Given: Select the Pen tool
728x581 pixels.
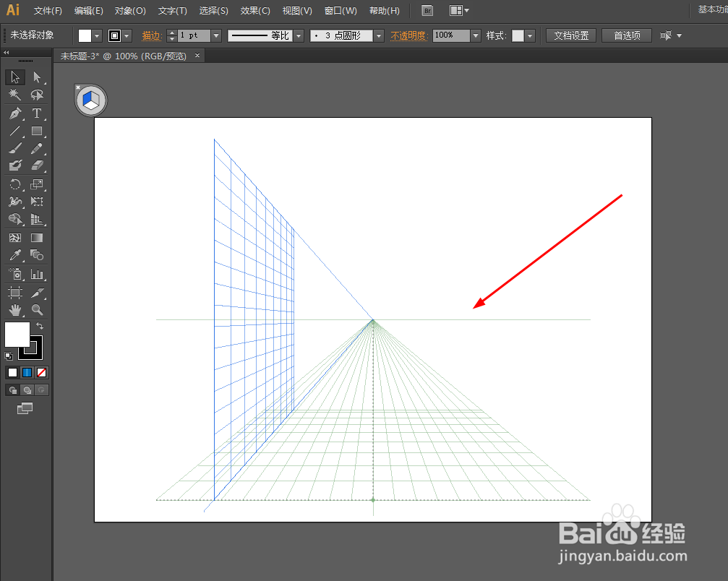Looking at the screenshot, I should coord(15,113).
